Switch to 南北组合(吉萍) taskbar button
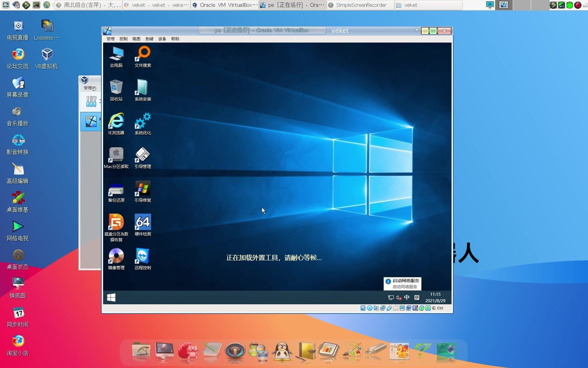 [88, 5]
